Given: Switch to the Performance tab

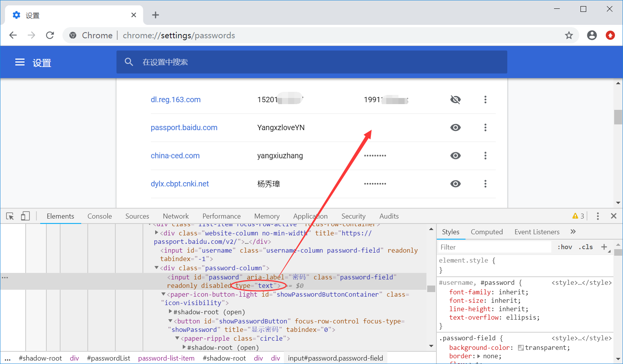Looking at the screenshot, I should [x=221, y=216].
